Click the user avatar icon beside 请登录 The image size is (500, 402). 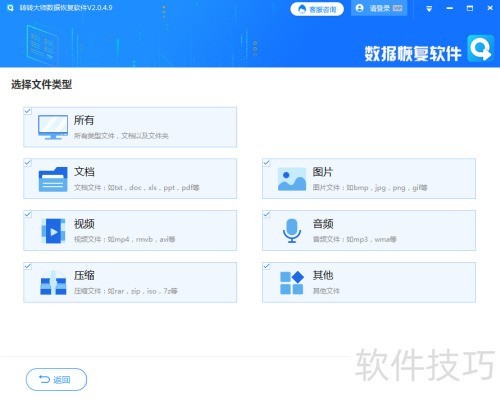[359, 8]
